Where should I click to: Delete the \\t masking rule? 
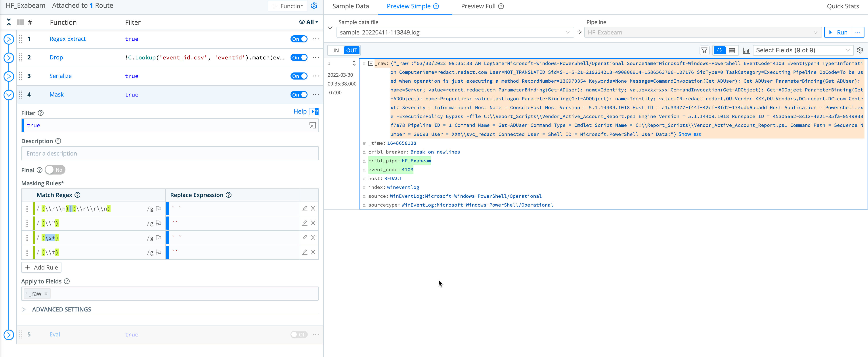point(313,252)
